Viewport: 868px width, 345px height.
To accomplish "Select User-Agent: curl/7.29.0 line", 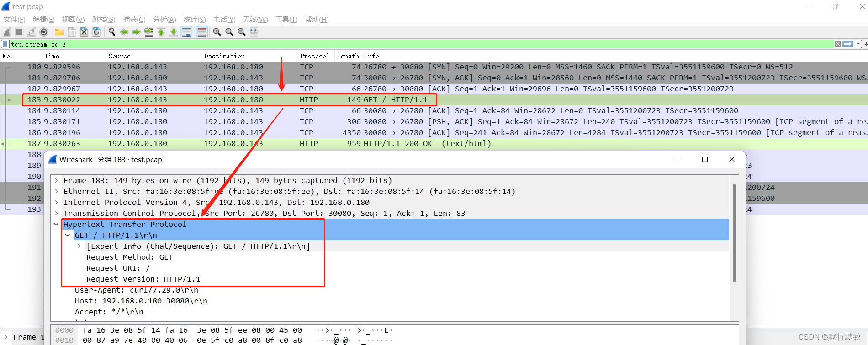I will (x=137, y=290).
